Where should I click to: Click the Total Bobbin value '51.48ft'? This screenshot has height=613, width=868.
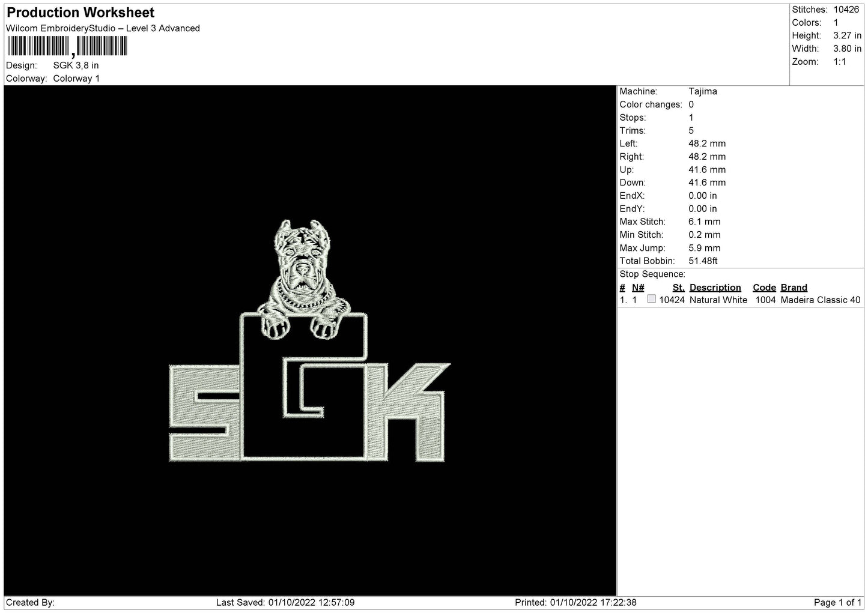[703, 261]
